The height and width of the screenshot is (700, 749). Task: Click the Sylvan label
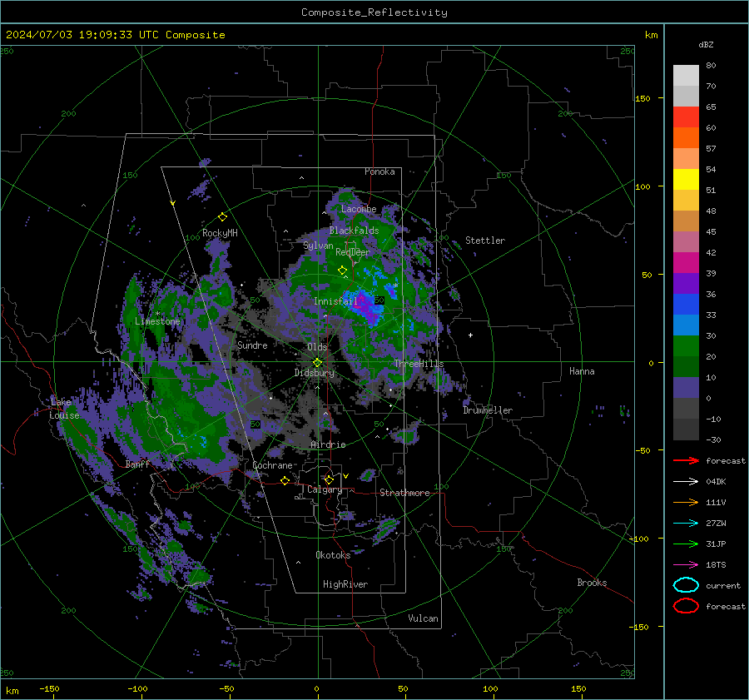318,246
